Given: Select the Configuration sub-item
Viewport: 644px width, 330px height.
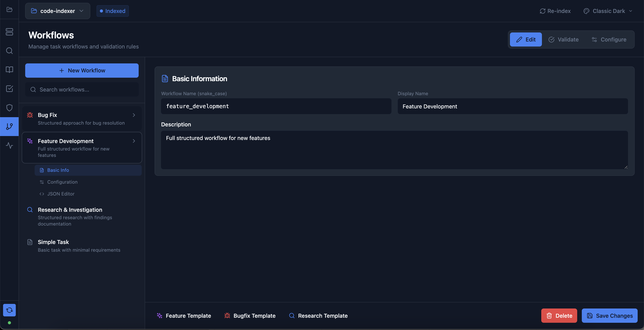Looking at the screenshot, I should coord(62,182).
